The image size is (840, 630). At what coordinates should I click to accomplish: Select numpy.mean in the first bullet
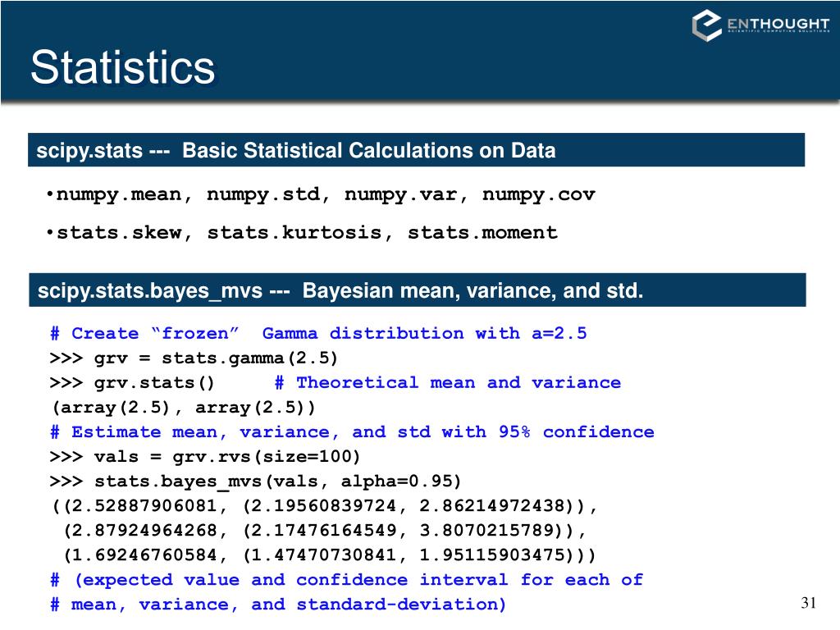click(x=118, y=194)
